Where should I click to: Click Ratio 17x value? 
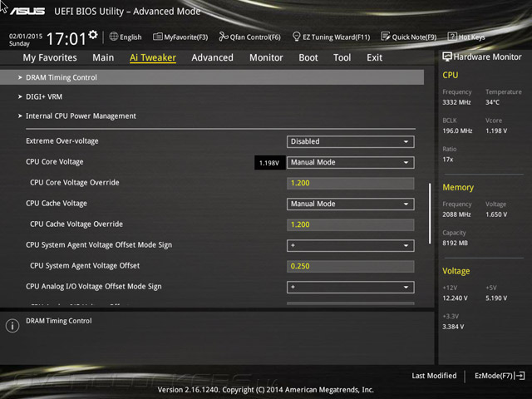(447, 159)
